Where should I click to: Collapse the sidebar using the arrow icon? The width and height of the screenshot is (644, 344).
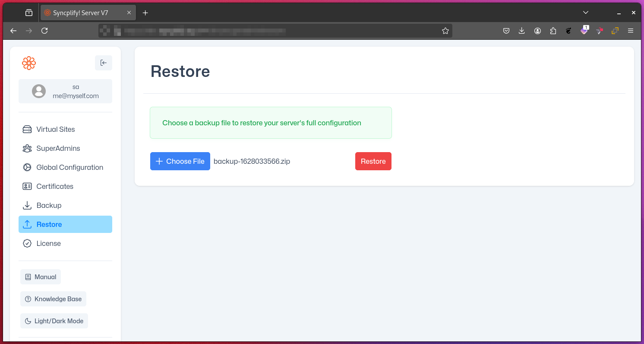[x=103, y=63]
